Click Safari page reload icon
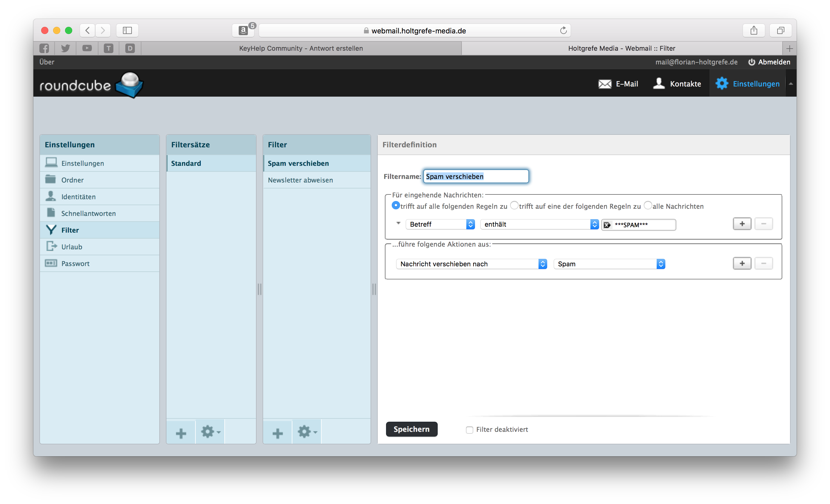The height and width of the screenshot is (504, 830). [563, 31]
